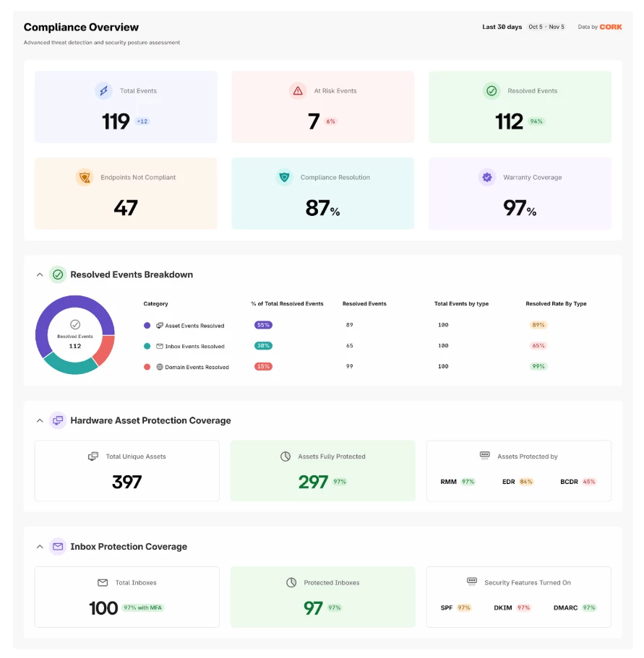The height and width of the screenshot is (658, 644).
Task: Click the 6% At Risk Events badge
Action: click(331, 121)
